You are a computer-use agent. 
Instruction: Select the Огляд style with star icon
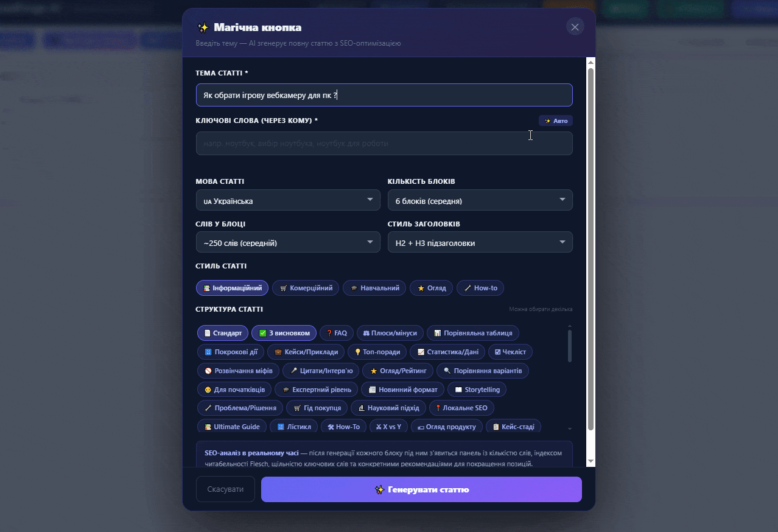pos(431,288)
